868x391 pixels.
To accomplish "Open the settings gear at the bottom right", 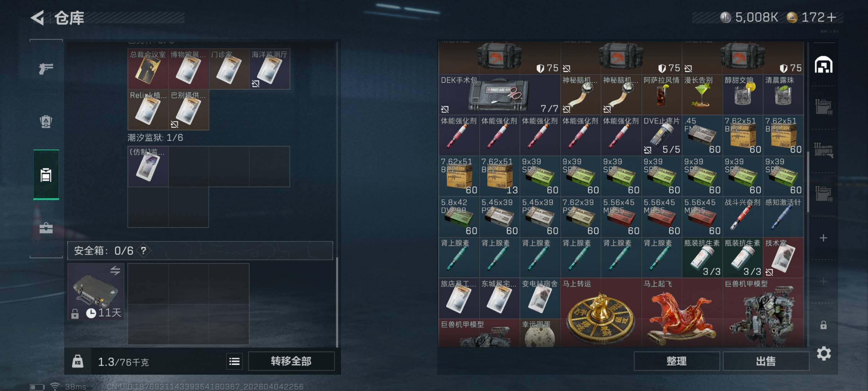I will click(824, 353).
